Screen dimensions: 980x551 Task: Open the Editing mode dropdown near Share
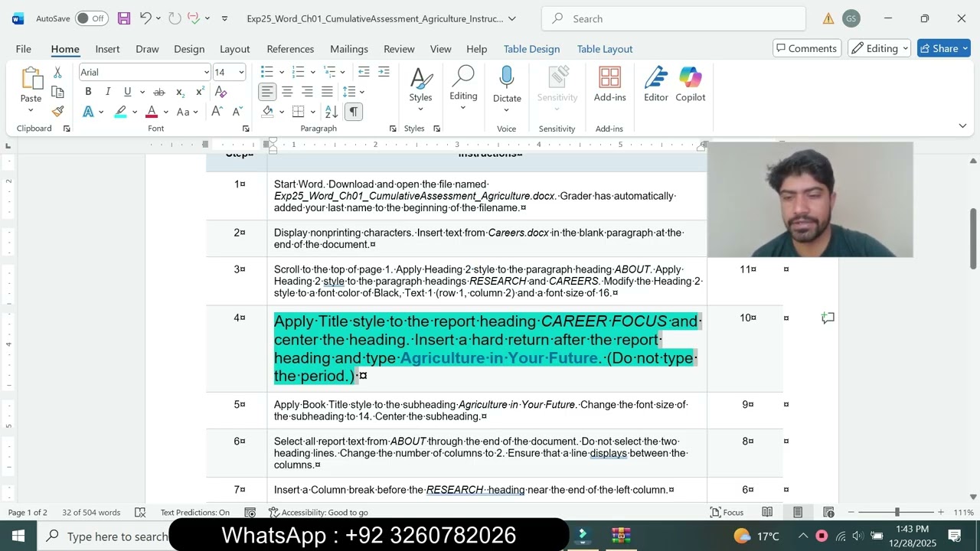click(879, 48)
